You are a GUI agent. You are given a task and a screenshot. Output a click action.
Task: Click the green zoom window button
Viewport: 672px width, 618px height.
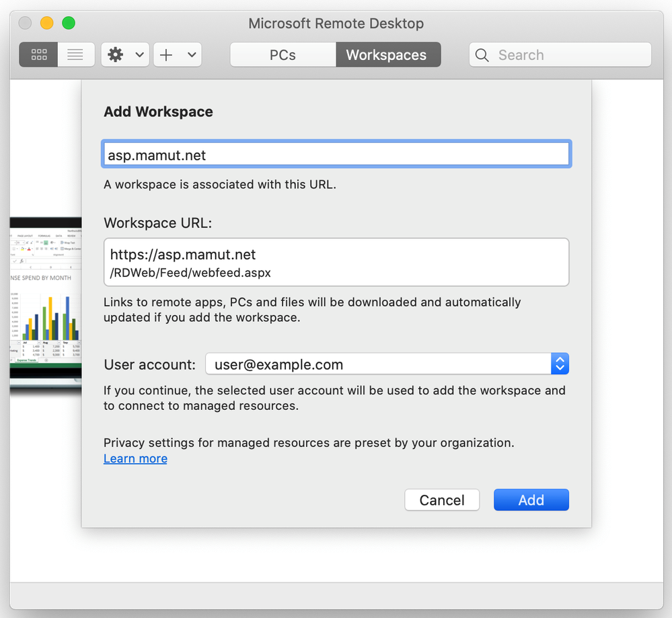(x=69, y=23)
